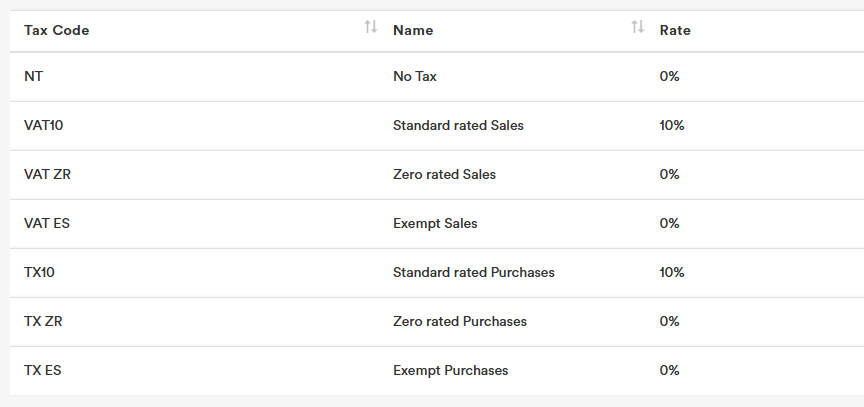Select the TX ZR tax code

pos(44,321)
